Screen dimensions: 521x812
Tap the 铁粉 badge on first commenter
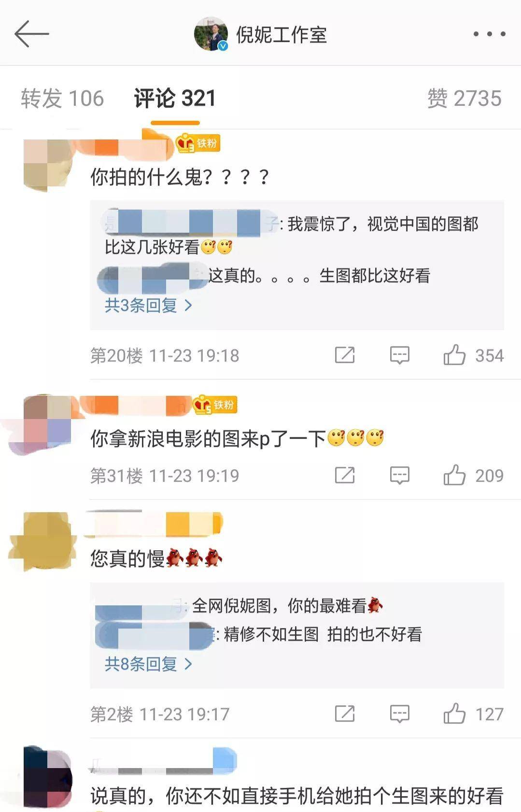tap(198, 143)
